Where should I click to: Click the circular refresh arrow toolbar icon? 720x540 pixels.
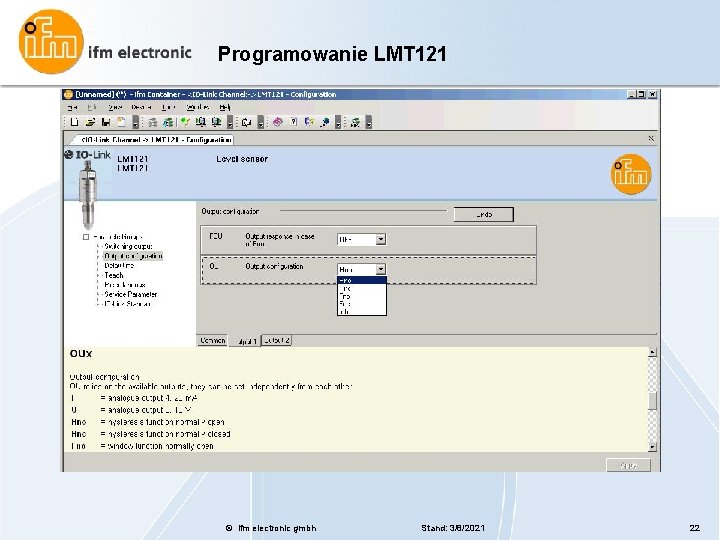tap(247, 122)
